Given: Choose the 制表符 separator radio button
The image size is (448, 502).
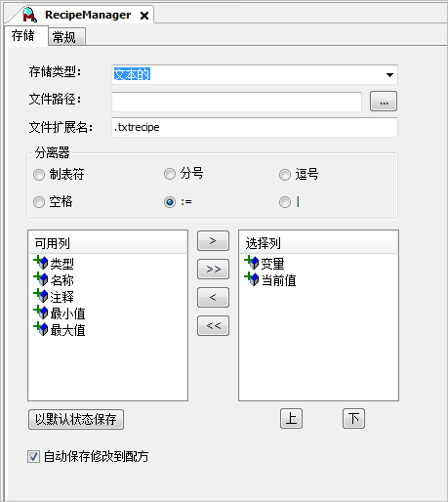Looking at the screenshot, I should pos(39,175).
